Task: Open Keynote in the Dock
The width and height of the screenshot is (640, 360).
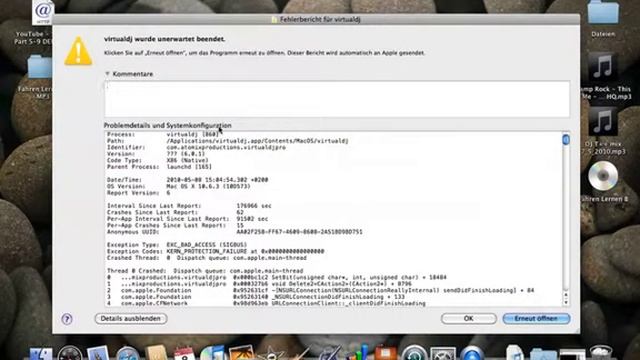Action: point(386,353)
